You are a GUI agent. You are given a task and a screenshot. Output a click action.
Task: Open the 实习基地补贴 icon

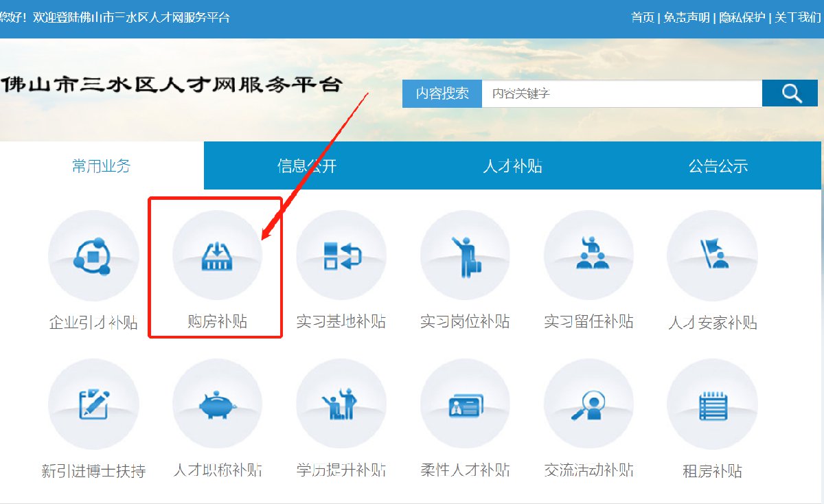tap(341, 256)
